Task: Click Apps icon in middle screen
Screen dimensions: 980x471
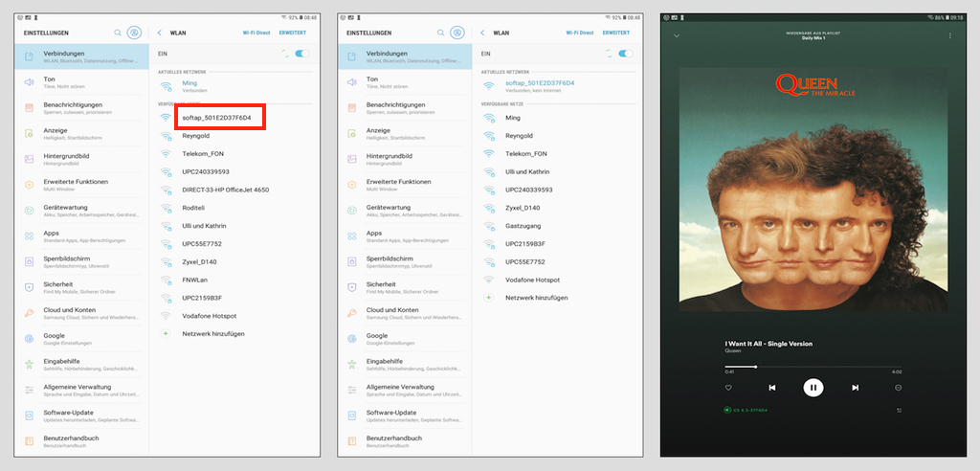Action: [x=352, y=235]
